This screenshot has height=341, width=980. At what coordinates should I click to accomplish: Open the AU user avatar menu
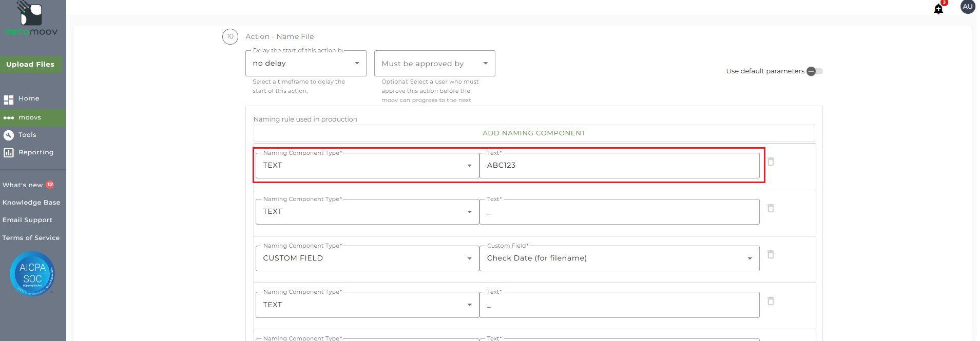click(x=968, y=7)
